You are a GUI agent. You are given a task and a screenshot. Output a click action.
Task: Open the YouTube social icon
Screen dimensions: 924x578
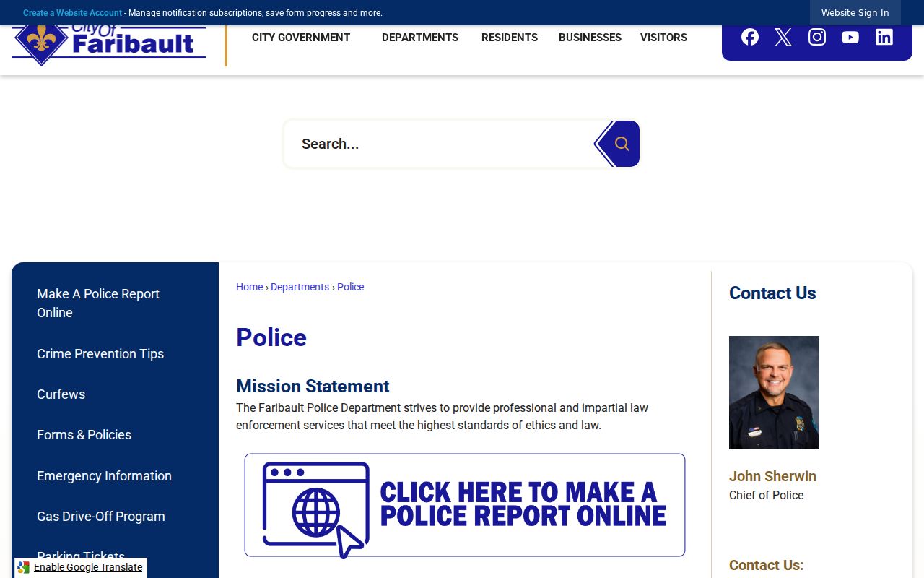[850, 37]
